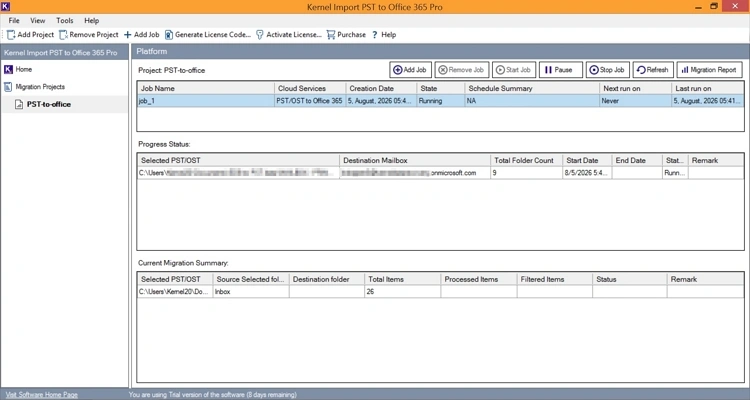Click the Total Folder Count column header
The height and width of the screenshot is (400, 750).
tap(526, 161)
